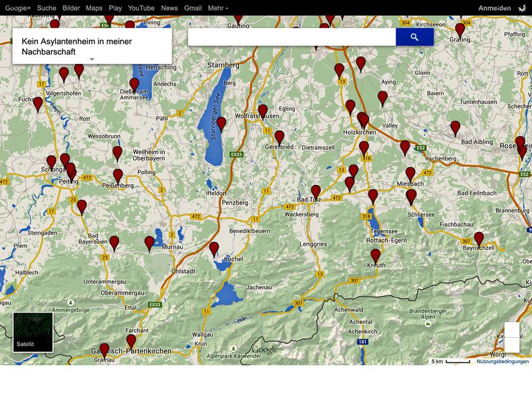Zoom out using the minus control
Screen dimensions: 532x399
click(x=512, y=346)
